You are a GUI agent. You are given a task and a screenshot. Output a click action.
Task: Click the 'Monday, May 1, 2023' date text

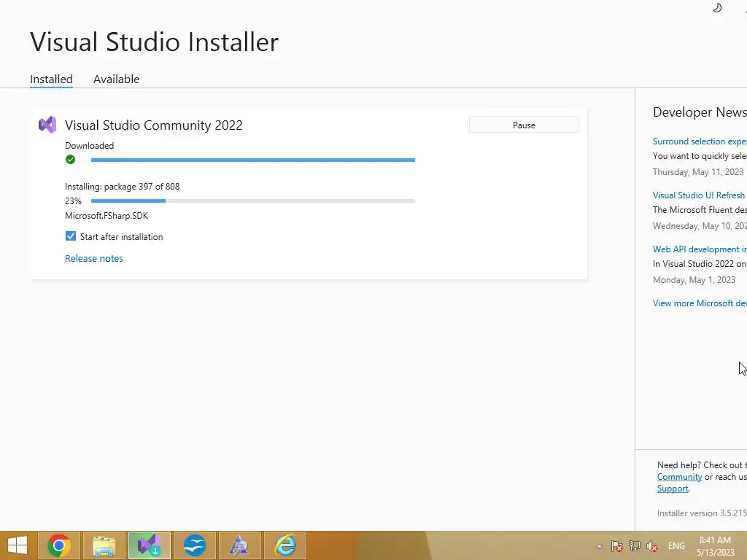click(694, 280)
